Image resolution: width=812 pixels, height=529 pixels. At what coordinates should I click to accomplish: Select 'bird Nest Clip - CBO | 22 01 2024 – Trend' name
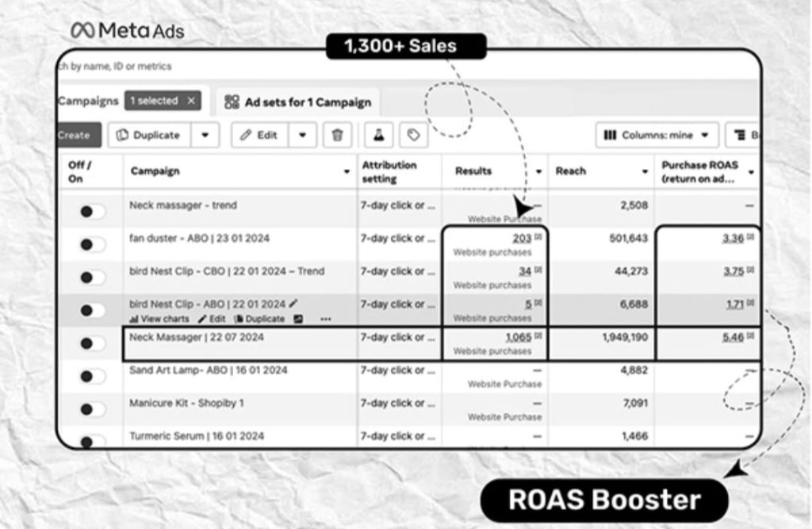click(x=227, y=271)
